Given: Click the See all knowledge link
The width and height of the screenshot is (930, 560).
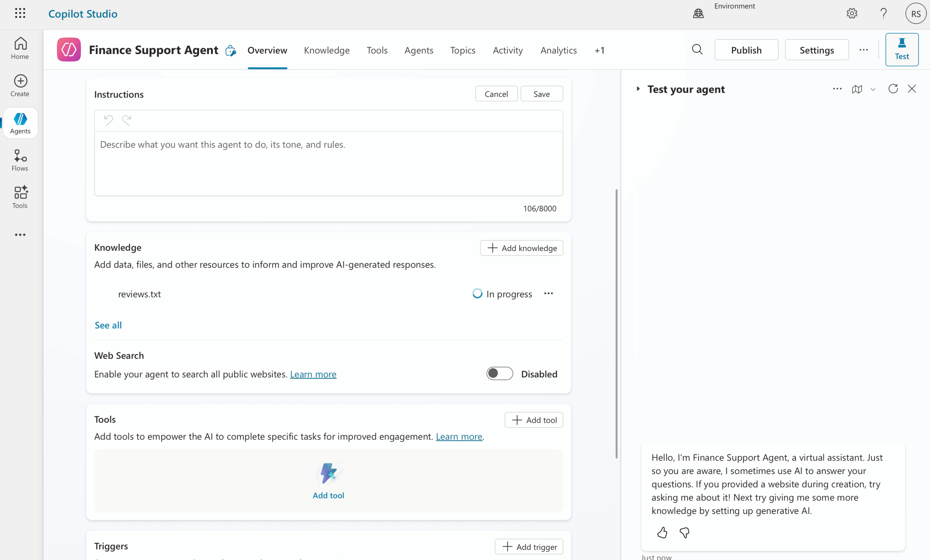Looking at the screenshot, I should [108, 325].
